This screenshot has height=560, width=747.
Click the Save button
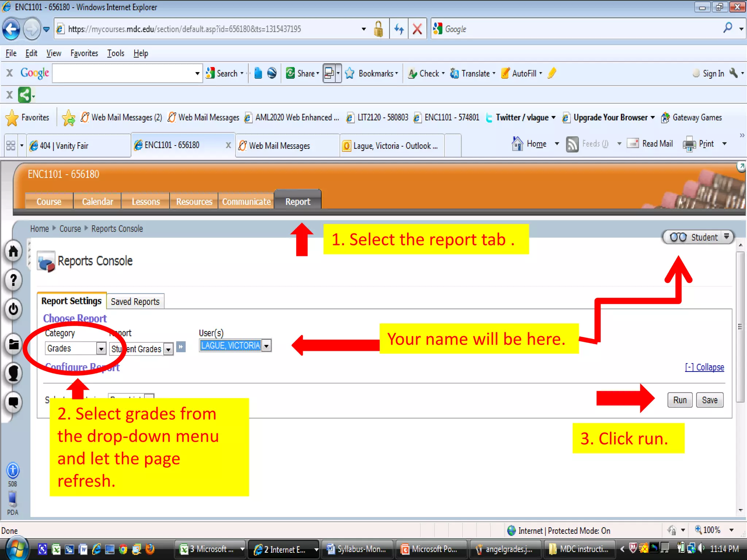pos(710,400)
